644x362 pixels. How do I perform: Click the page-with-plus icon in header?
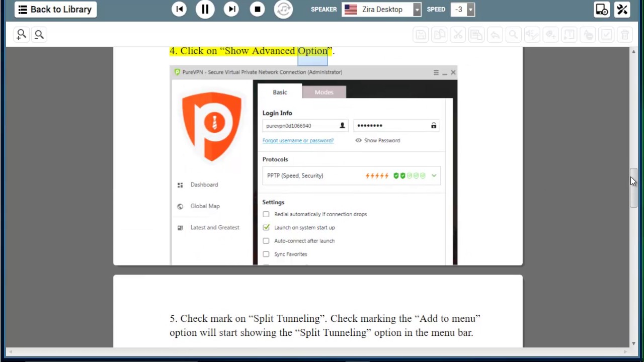point(602,10)
